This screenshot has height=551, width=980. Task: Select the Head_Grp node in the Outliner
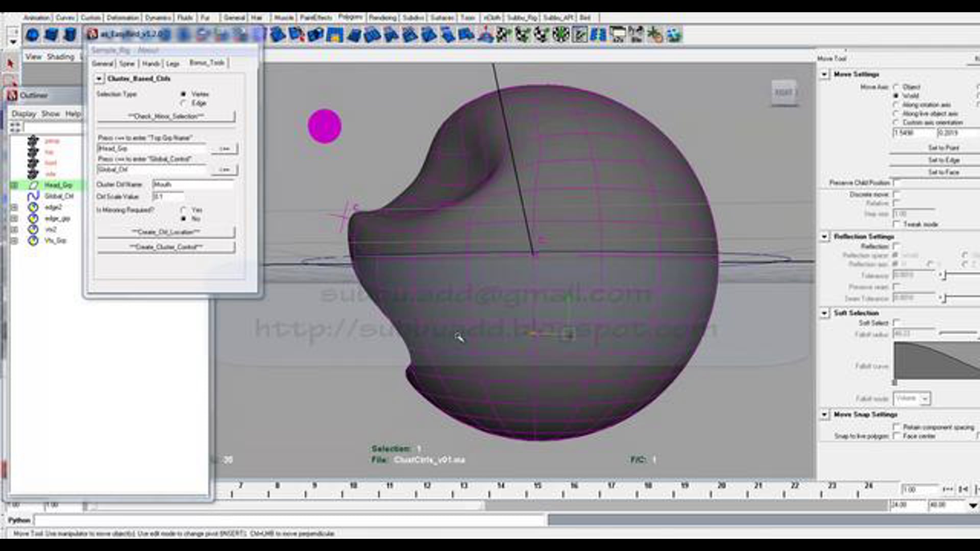tap(58, 185)
